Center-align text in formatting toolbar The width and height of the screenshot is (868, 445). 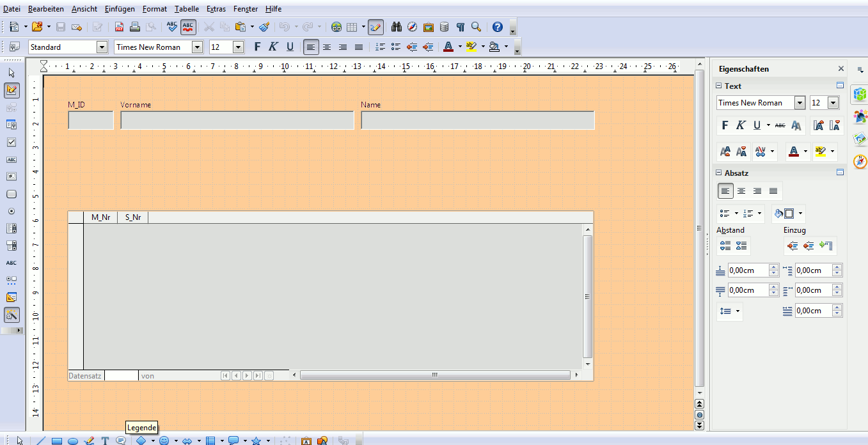(x=327, y=47)
